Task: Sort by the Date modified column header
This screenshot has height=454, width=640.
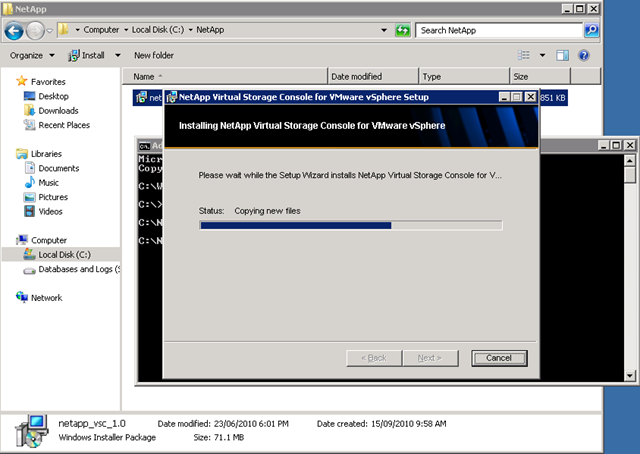Action: point(373,76)
